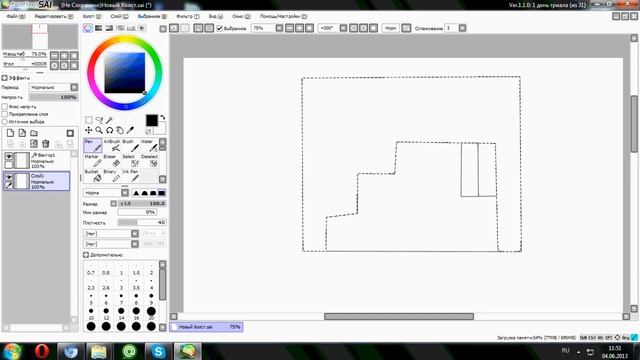This screenshot has height=360, width=640.
Task: Pick the zoom magnifier tool
Action: pyautogui.click(x=99, y=130)
